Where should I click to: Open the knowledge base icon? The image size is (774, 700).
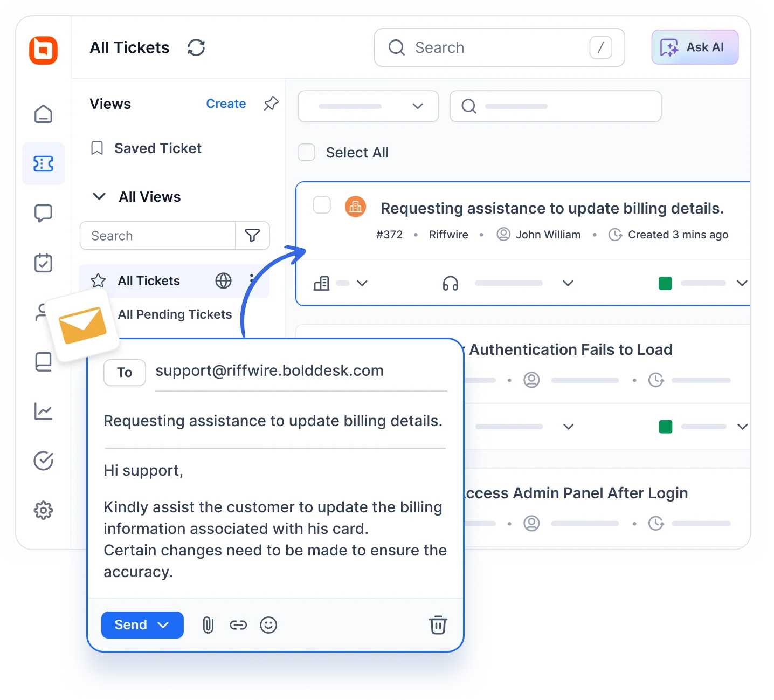coord(43,361)
